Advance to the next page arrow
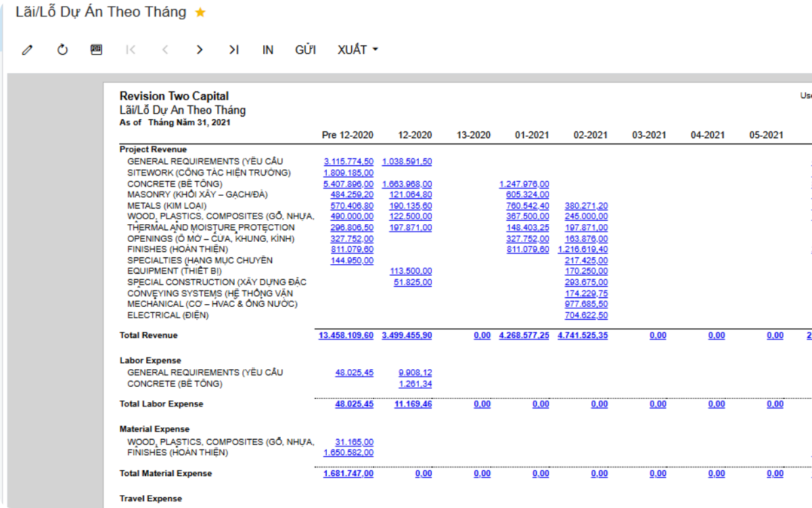812x508 pixels. 199,49
